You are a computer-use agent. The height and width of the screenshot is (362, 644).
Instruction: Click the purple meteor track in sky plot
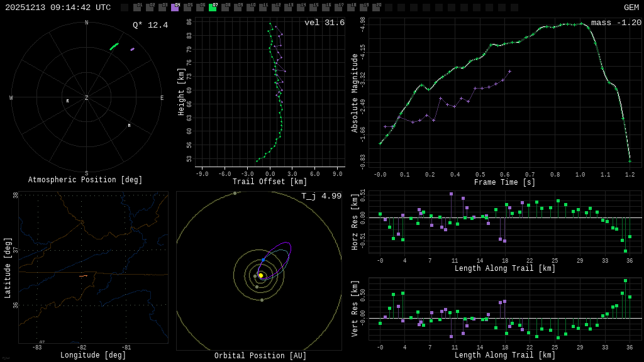click(132, 50)
